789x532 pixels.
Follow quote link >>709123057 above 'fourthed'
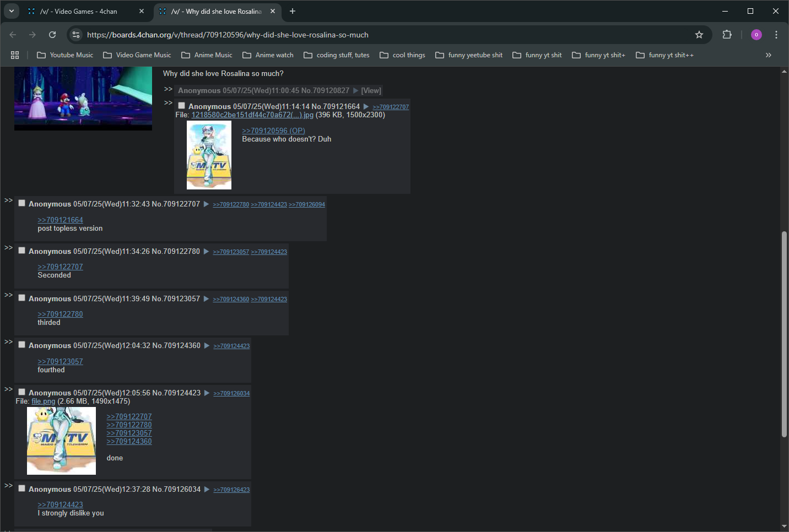[x=60, y=361]
